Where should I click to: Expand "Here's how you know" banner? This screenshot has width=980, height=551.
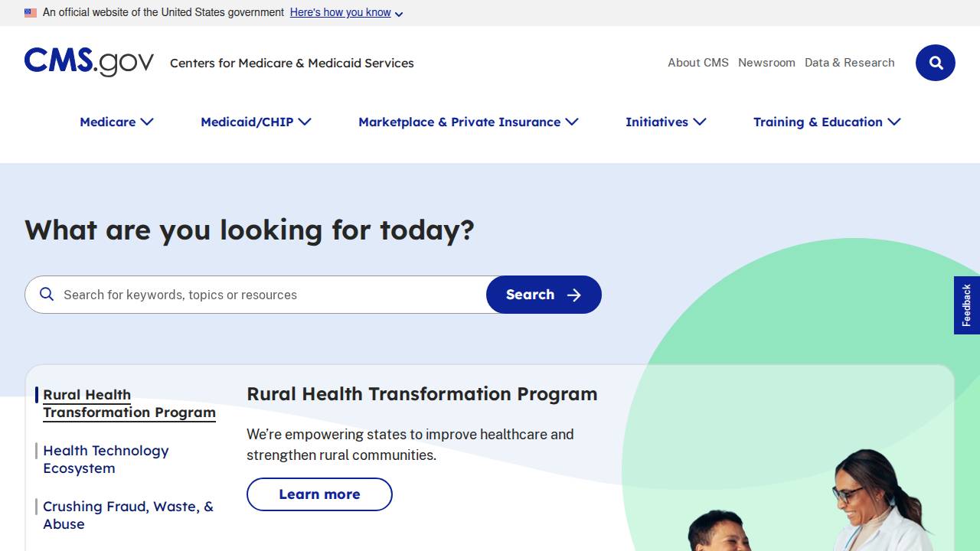point(346,13)
